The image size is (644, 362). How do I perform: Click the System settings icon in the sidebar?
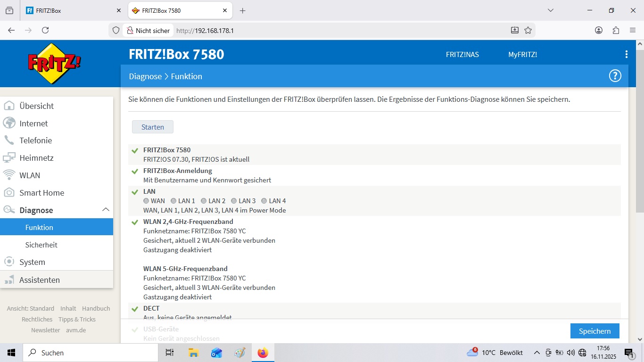tap(9, 262)
